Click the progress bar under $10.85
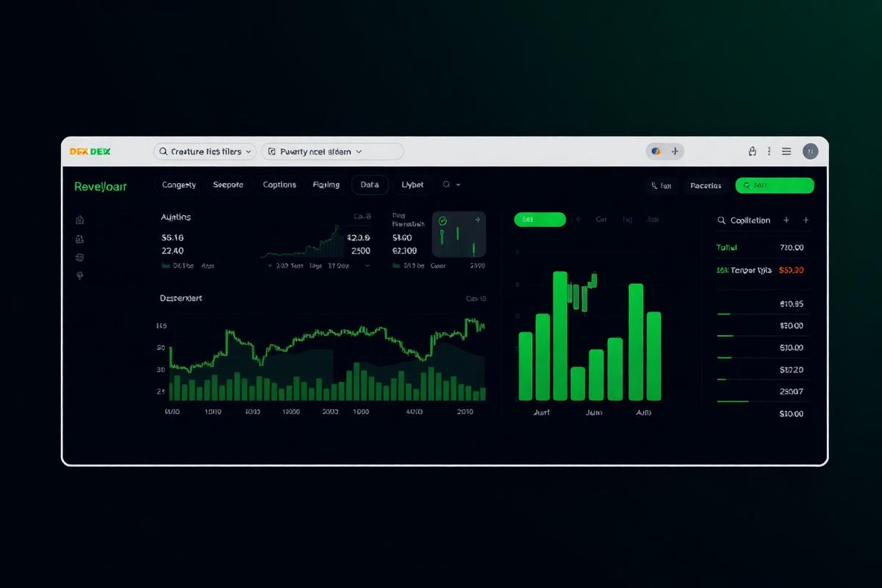The height and width of the screenshot is (588, 882). tap(724, 314)
